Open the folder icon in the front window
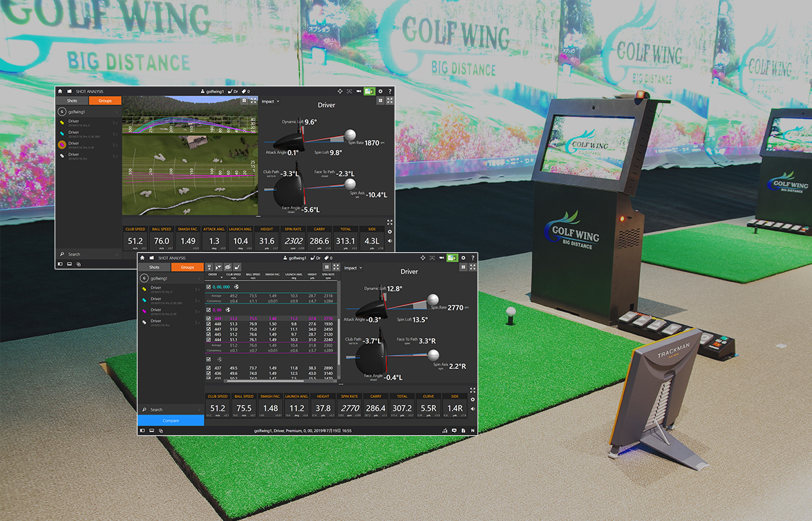Screen dimensions: 812x521 [152, 258]
